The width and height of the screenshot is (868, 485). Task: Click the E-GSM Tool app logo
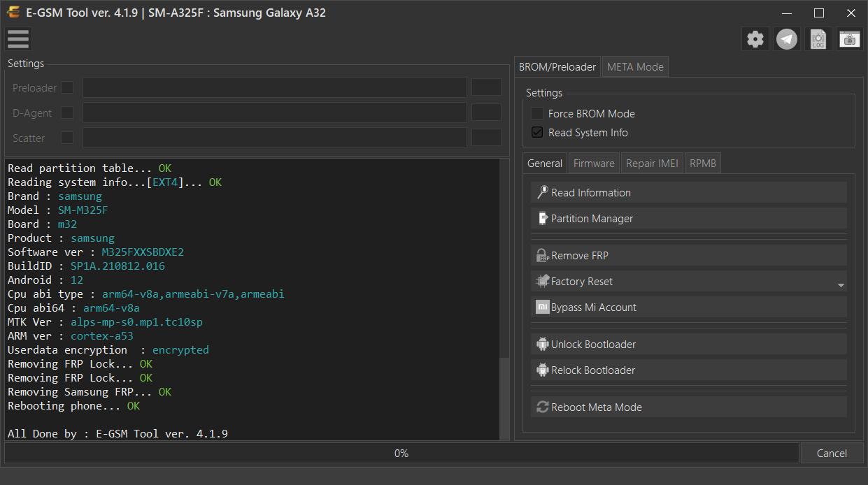pos(13,13)
